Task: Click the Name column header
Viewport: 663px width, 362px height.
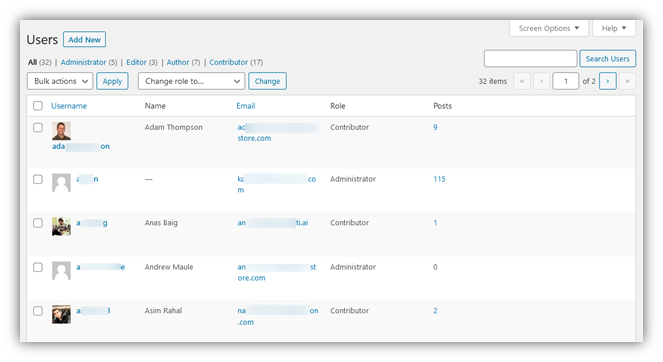Action: coord(155,106)
